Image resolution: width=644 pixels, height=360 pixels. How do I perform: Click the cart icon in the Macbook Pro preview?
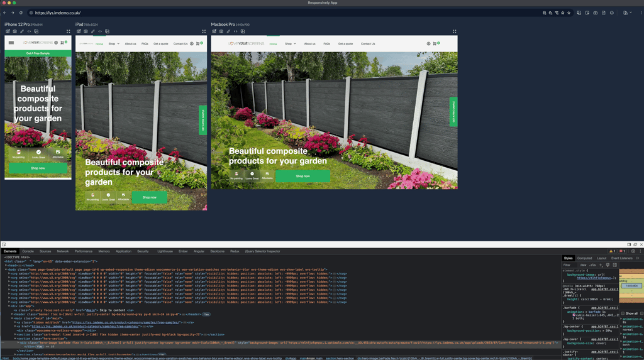coord(435,43)
